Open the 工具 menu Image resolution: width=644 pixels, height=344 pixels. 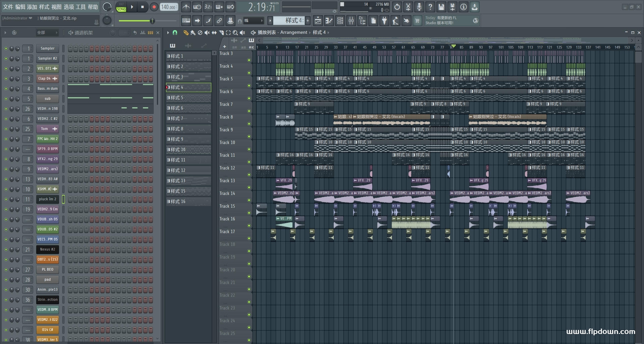[81, 7]
